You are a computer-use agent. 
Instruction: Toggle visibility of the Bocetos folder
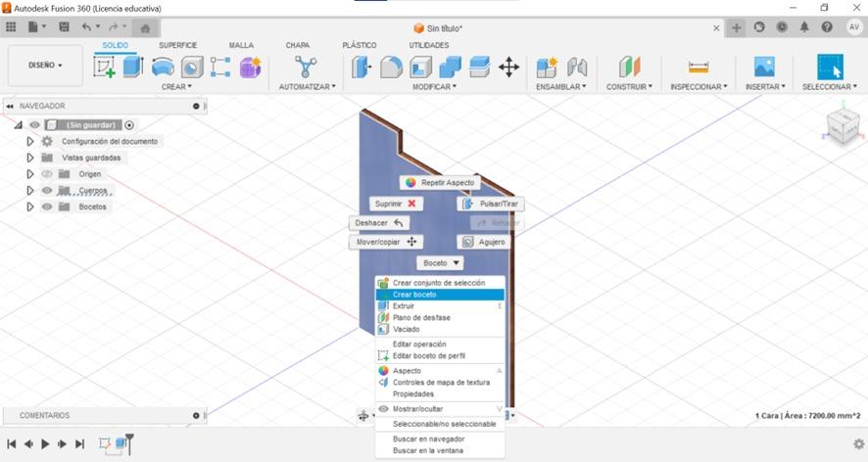(47, 207)
